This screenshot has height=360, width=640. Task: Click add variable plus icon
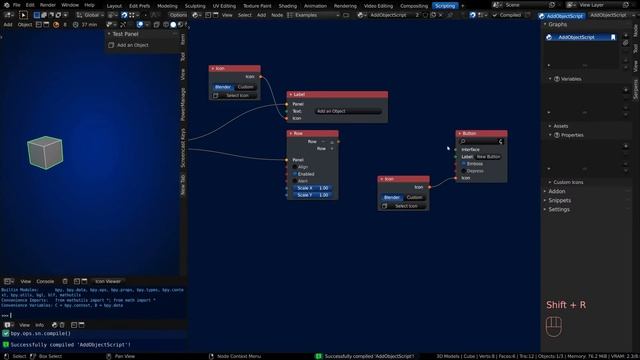(x=626, y=90)
